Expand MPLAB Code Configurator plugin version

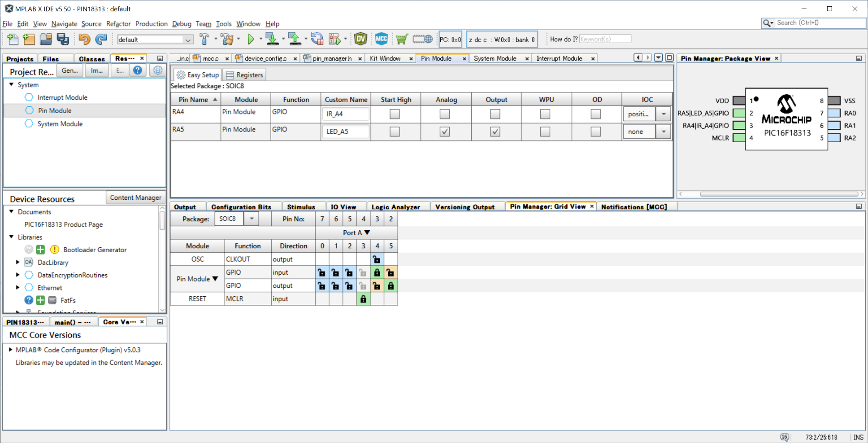10,349
